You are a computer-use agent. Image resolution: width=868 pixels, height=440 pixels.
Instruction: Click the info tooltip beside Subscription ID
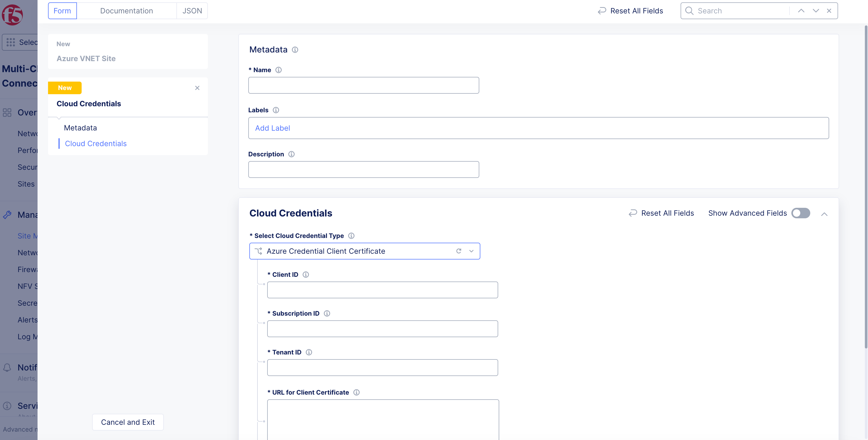pyautogui.click(x=327, y=313)
